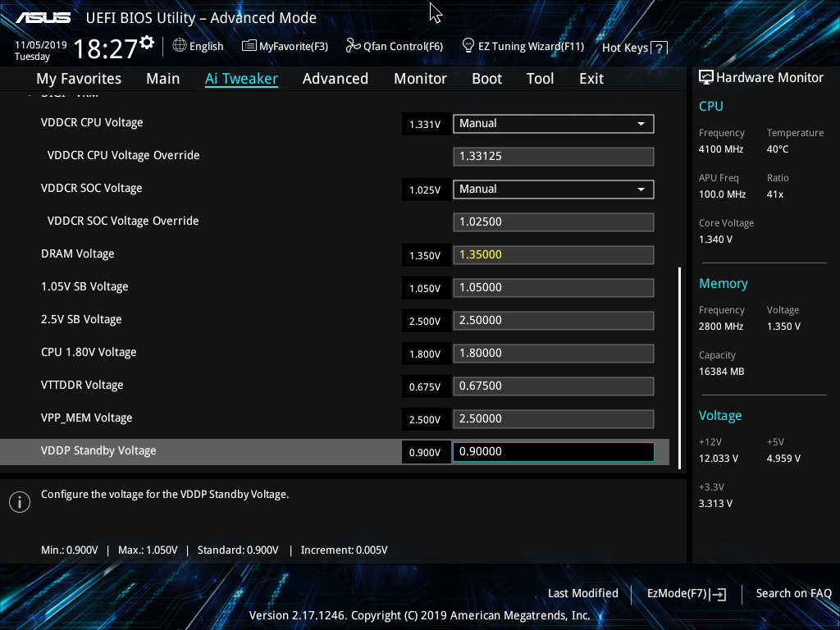Click the 4100 MHz CPU frequency value
This screenshot has width=840, height=630.
(x=721, y=149)
